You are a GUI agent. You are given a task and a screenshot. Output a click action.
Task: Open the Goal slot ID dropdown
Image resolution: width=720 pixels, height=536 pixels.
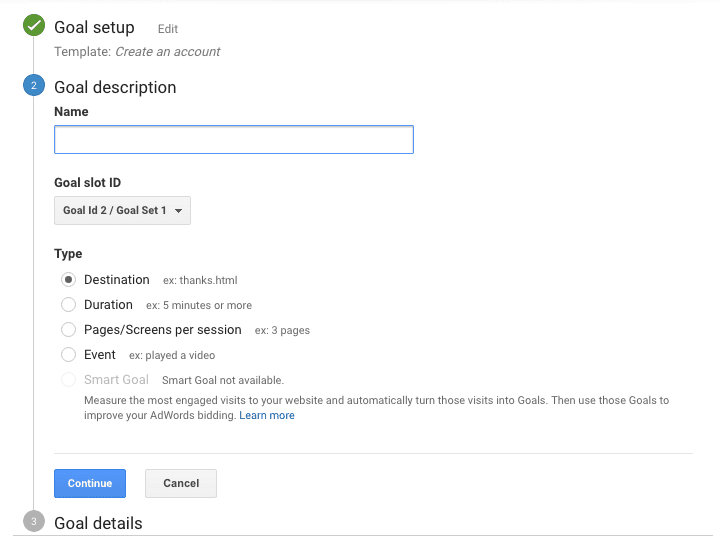(122, 211)
